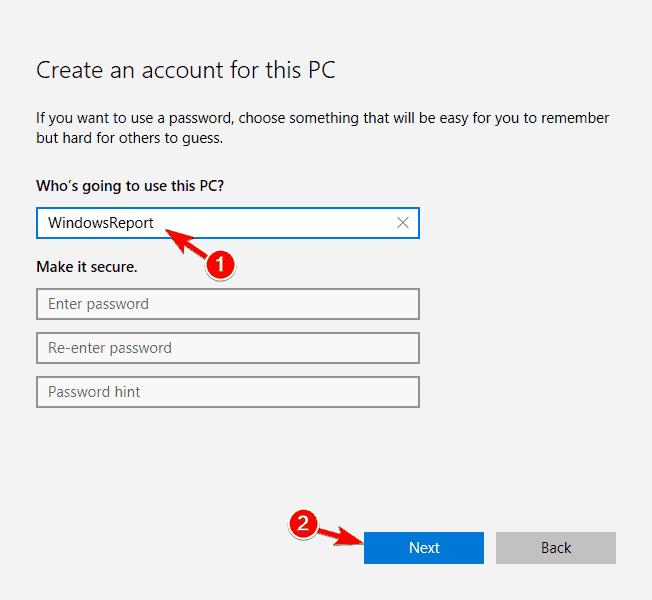Image resolution: width=652 pixels, height=600 pixels.
Task: Go back using the Back button
Action: 555,547
